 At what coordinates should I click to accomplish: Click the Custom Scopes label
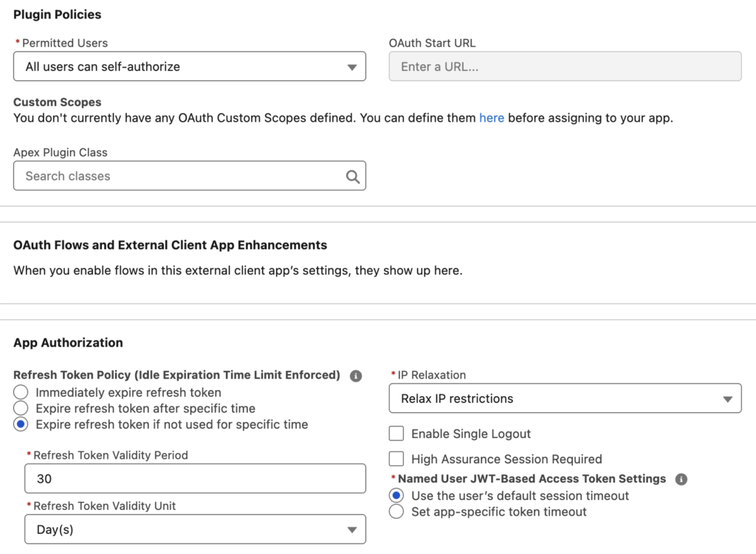click(x=58, y=102)
